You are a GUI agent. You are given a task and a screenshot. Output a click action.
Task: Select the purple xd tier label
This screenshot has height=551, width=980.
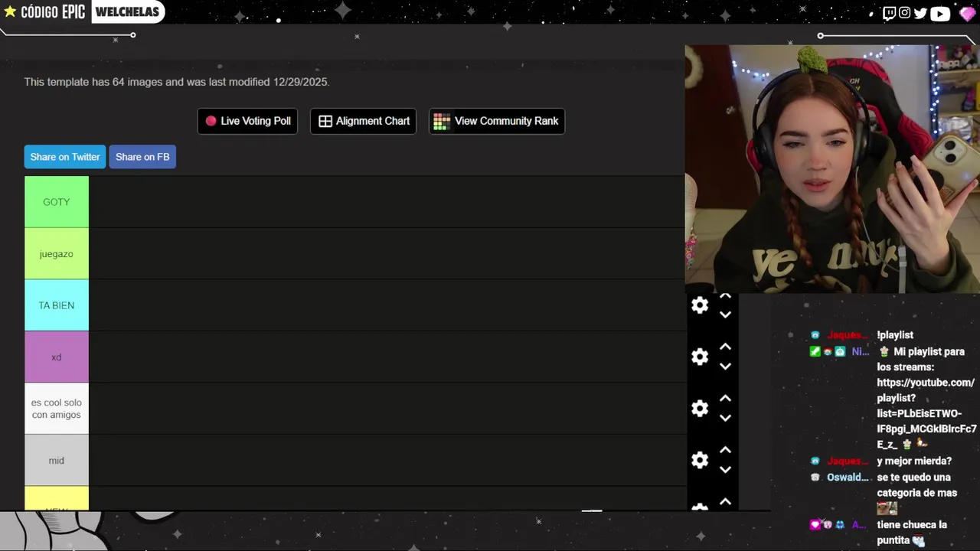point(57,357)
